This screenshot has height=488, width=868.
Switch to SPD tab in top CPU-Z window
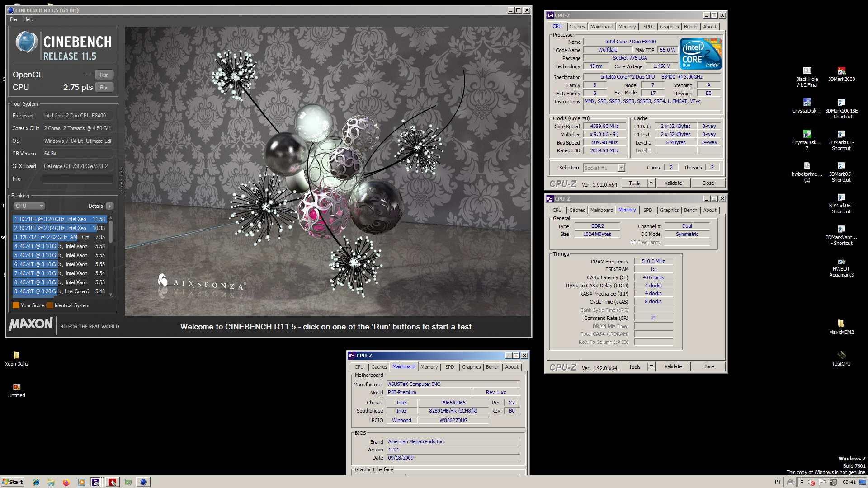[x=647, y=27]
